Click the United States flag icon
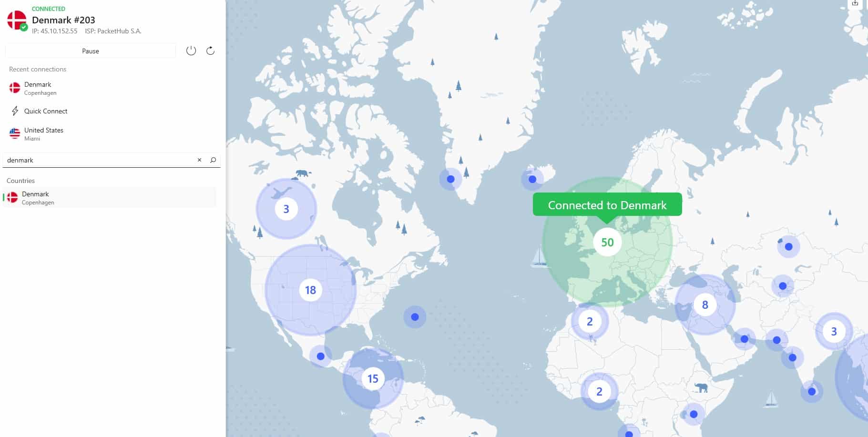This screenshot has height=437, width=868. coord(15,134)
